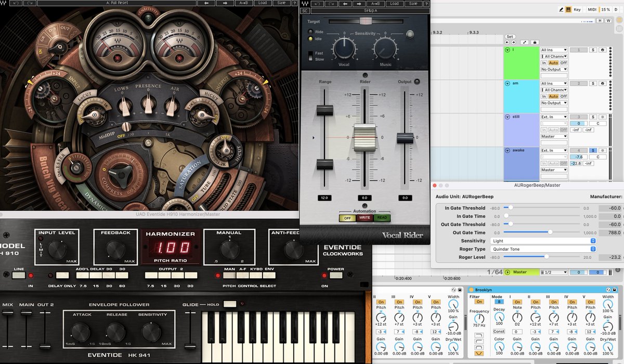Screen dimensions: 624x364
Task: Go to previous preset in Vocal Rider
Action: [x=345, y=4]
